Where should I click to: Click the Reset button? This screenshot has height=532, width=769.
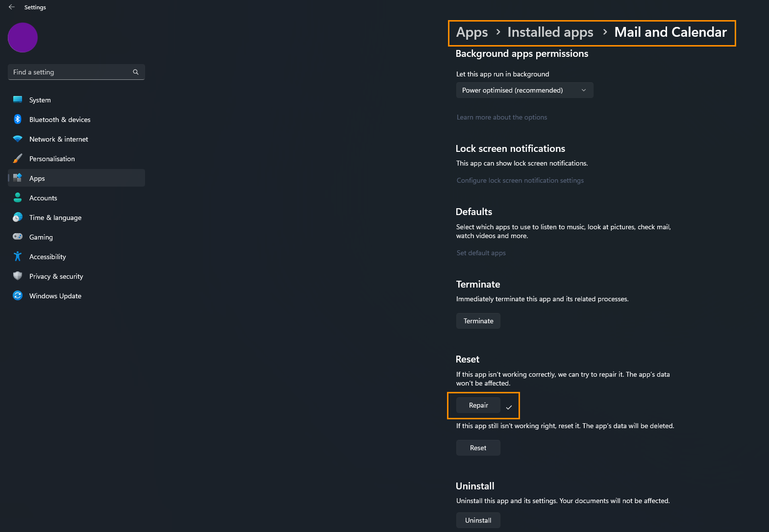[478, 448]
